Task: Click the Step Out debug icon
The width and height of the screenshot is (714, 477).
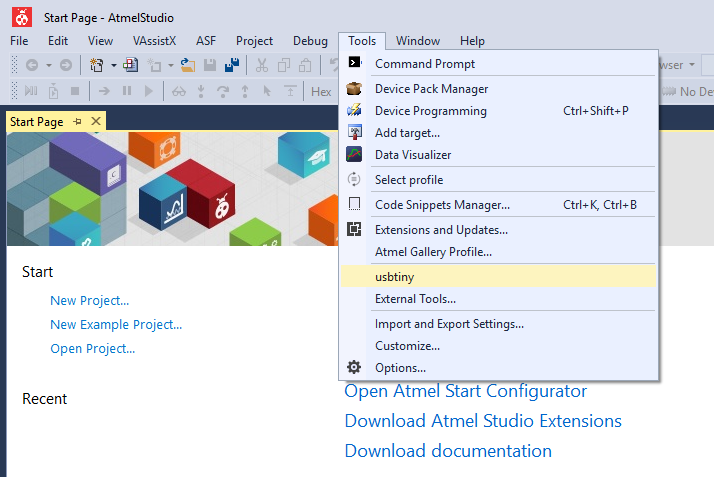Action: pos(245,91)
